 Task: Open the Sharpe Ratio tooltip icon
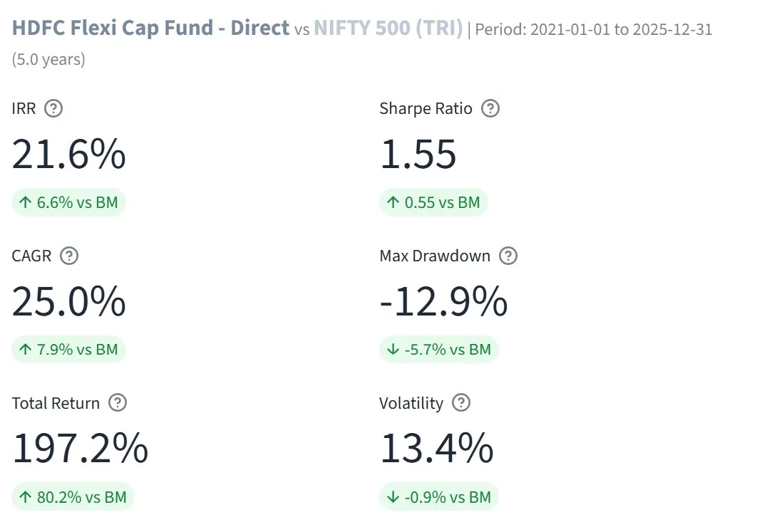490,108
